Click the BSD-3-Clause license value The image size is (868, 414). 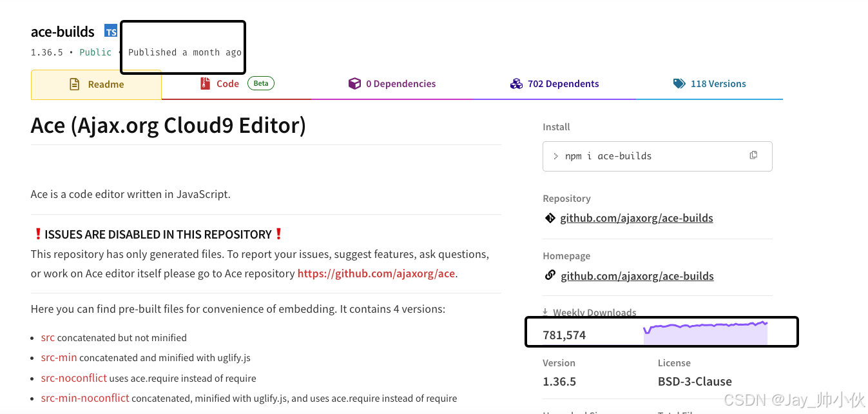coord(695,381)
